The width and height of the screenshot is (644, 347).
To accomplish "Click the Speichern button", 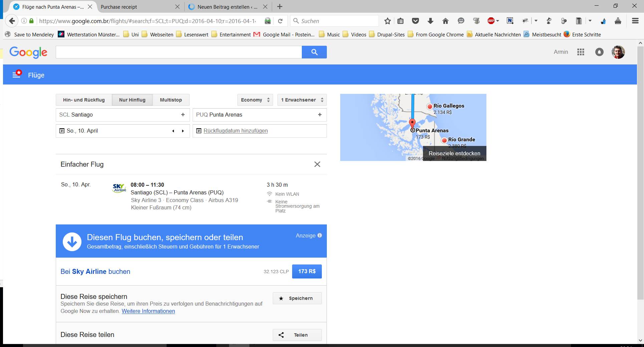I will 297,298.
